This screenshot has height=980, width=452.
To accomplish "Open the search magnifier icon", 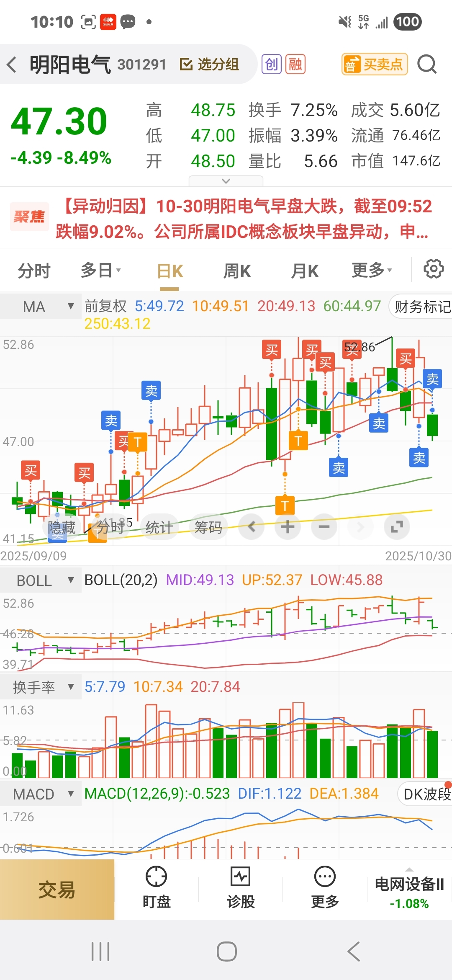I will 427,64.
